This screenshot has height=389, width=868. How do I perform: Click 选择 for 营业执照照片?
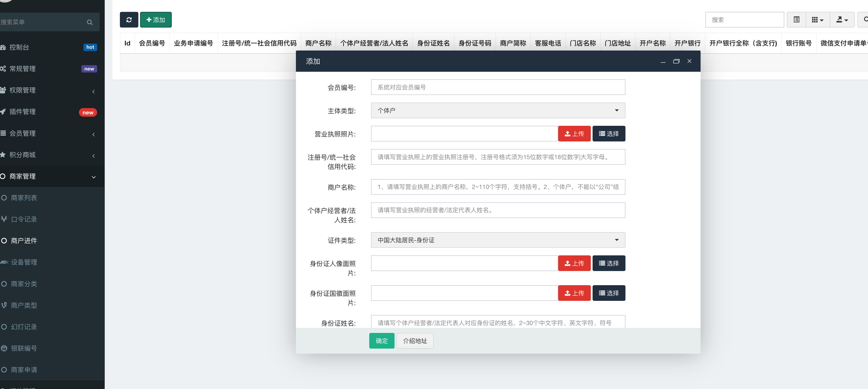pos(609,134)
